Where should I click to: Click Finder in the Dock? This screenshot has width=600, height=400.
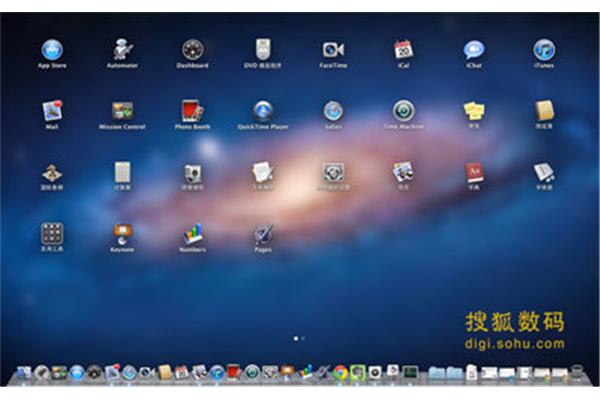point(24,373)
